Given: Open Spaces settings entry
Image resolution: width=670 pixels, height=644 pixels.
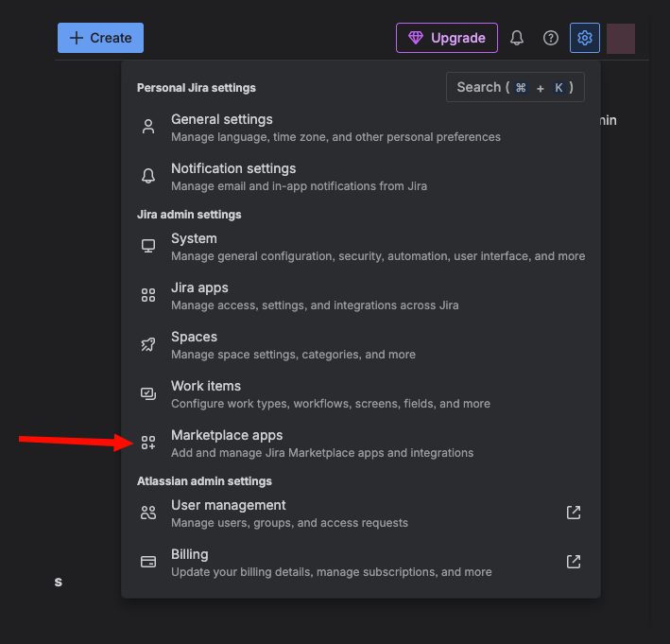Looking at the screenshot, I should (361, 345).
